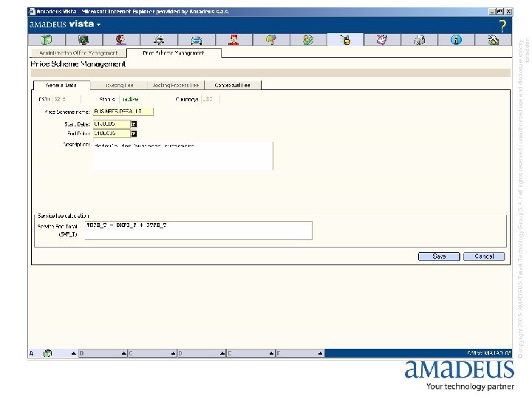Click the PSN number field
This screenshot has width=532, height=399.
coord(66,100)
